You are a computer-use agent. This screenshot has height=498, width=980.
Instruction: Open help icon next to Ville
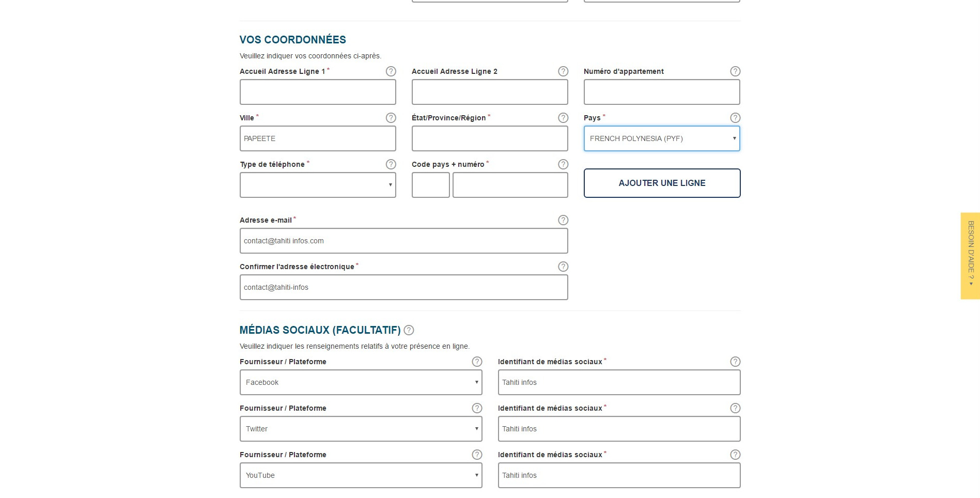[391, 118]
